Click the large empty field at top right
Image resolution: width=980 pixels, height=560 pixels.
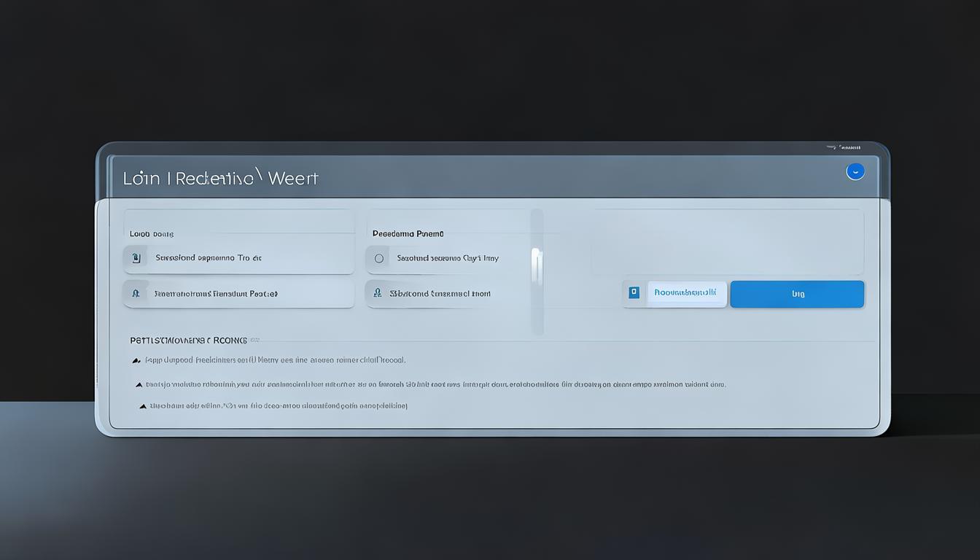(727, 242)
